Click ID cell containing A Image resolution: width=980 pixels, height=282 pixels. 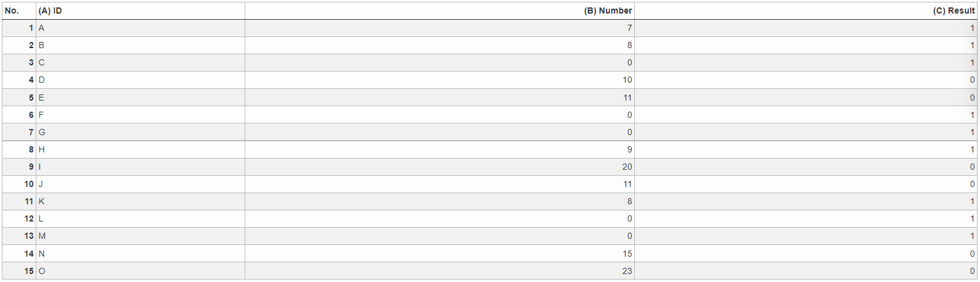[x=141, y=28]
